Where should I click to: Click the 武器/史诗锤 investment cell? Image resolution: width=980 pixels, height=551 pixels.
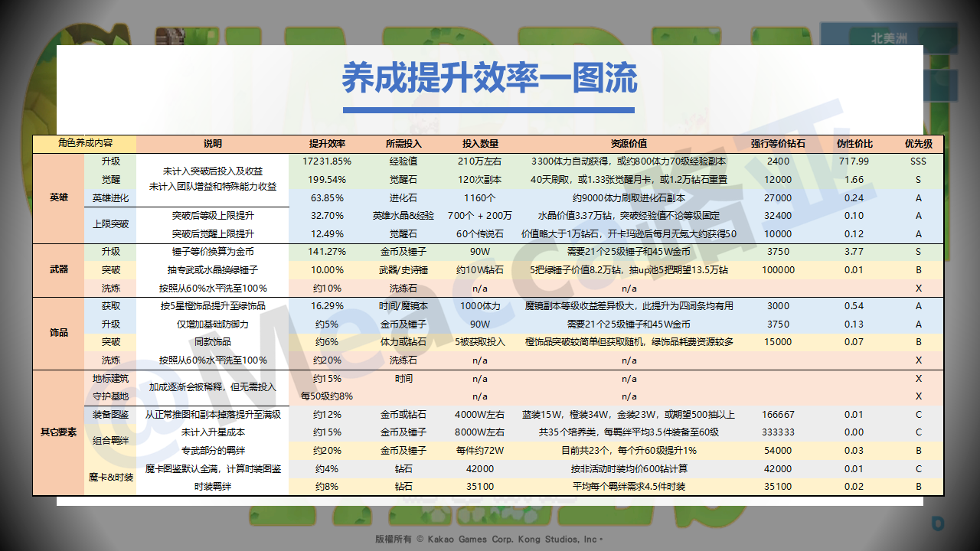point(403,269)
